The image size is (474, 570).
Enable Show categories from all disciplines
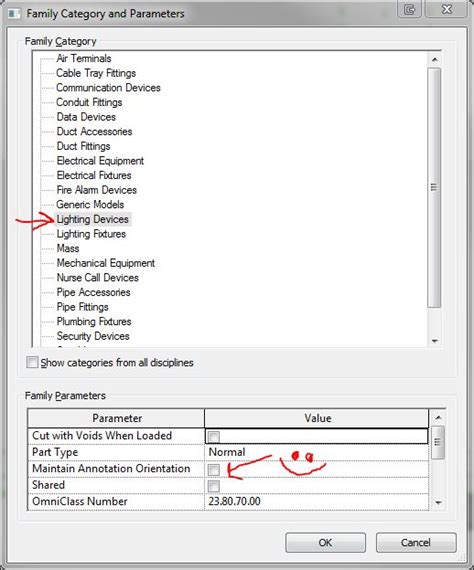(x=32, y=362)
